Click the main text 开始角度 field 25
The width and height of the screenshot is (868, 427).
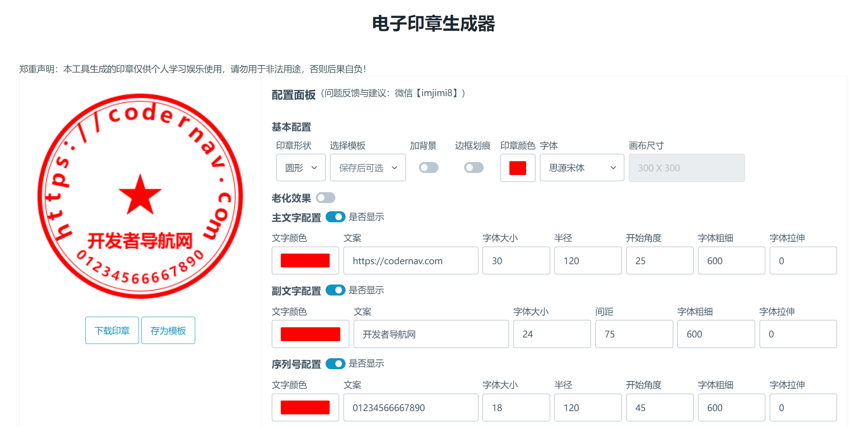[660, 261]
